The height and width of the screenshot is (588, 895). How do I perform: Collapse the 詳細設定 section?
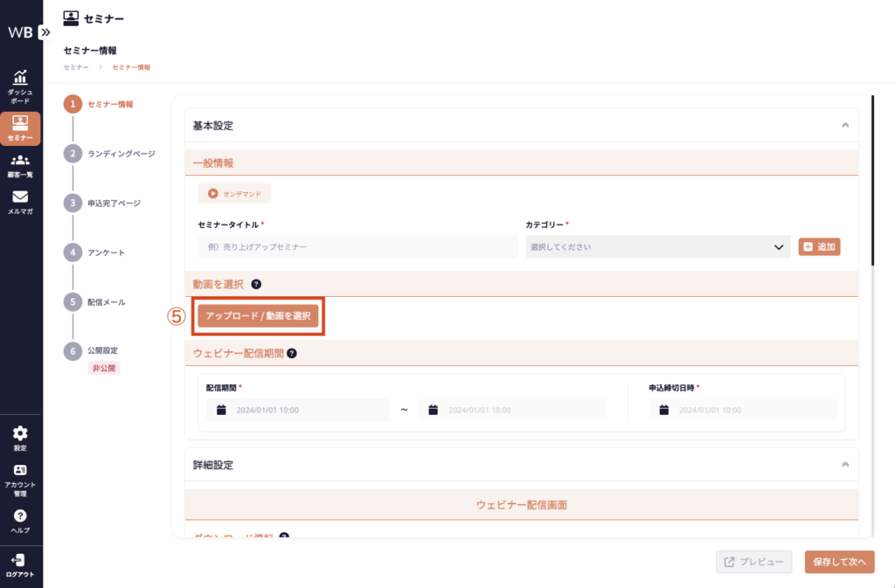click(x=844, y=465)
